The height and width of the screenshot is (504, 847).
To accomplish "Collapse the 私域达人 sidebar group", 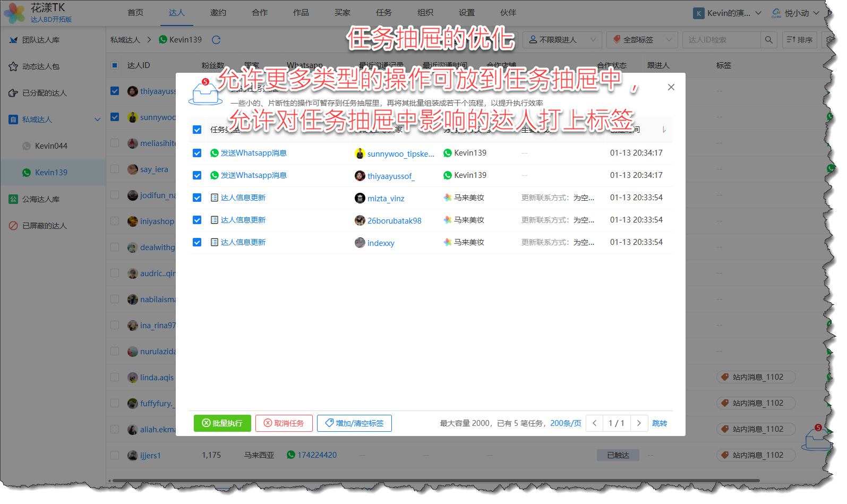I will (97, 119).
